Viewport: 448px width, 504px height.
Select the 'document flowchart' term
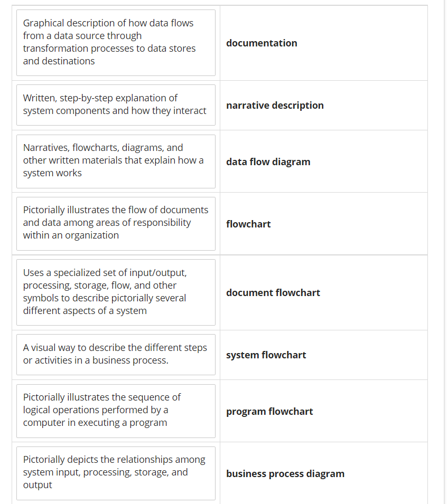[x=273, y=293]
